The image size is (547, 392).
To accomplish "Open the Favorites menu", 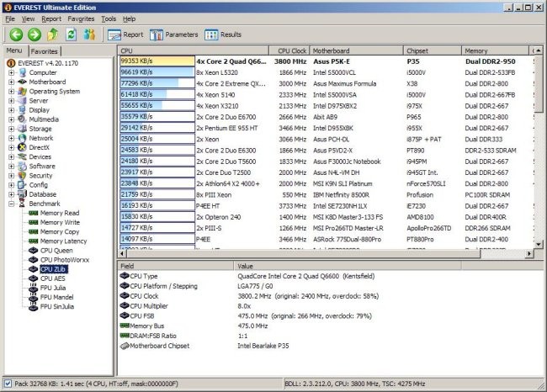I will (x=81, y=19).
